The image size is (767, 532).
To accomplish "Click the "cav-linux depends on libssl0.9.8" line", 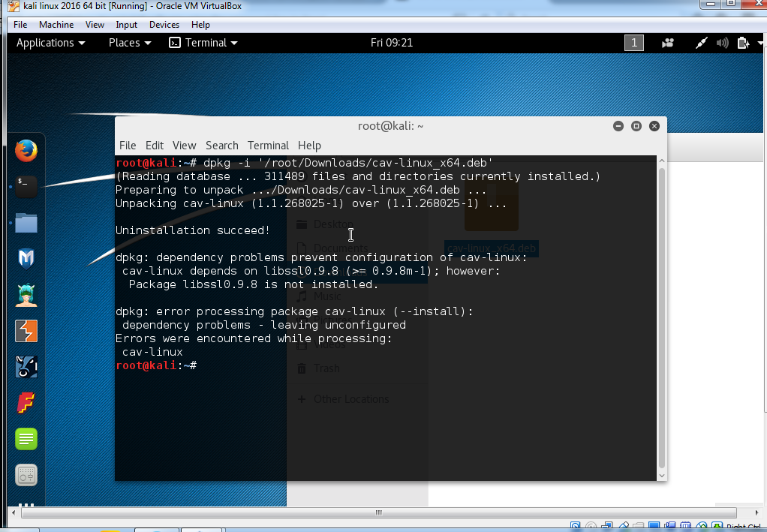I will (311, 271).
